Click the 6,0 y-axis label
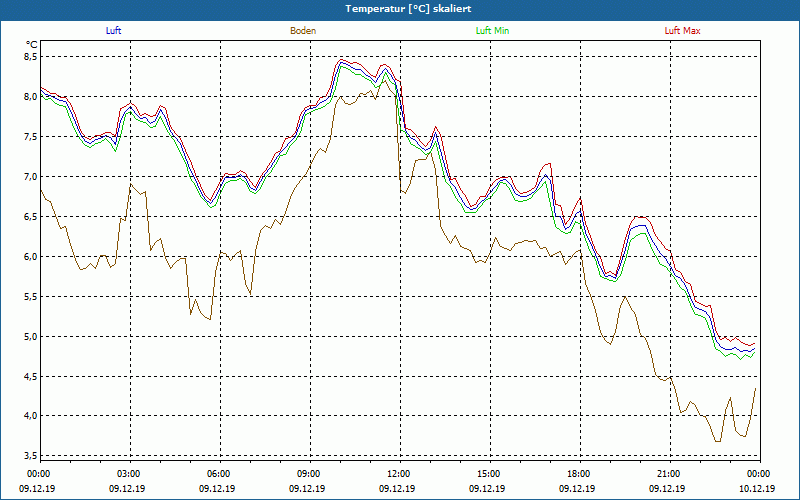The width and height of the screenshot is (800, 500). (31, 256)
